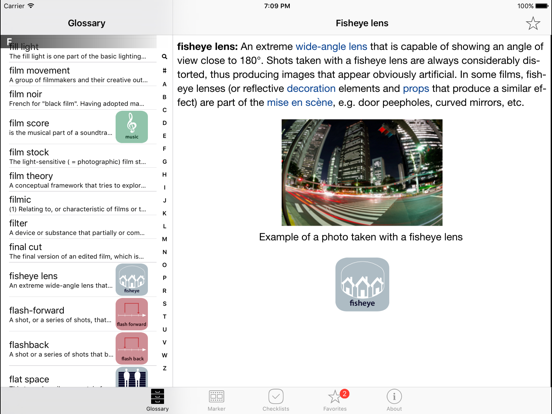Jump to letter G in the index
The height and width of the screenshot is (414, 552).
coord(164,162)
